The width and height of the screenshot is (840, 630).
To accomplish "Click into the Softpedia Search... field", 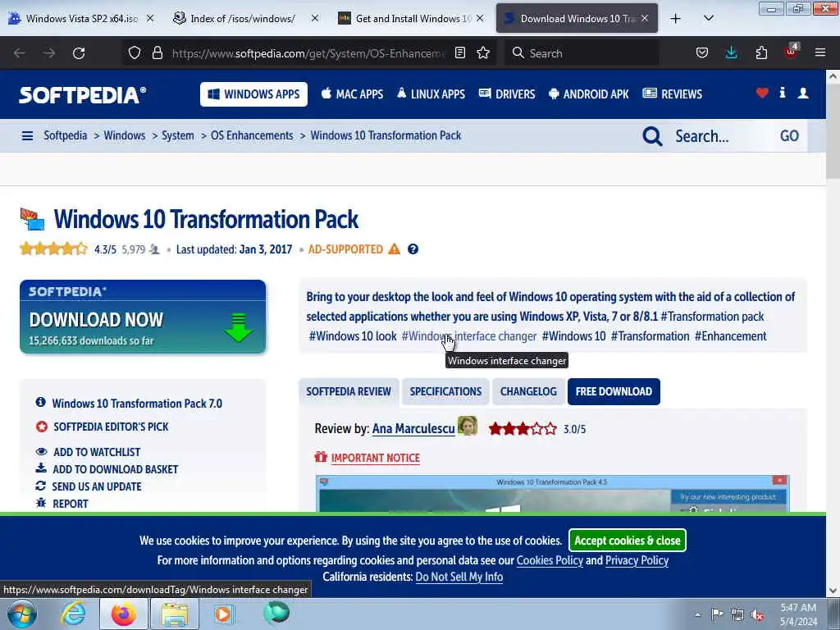I will point(720,136).
